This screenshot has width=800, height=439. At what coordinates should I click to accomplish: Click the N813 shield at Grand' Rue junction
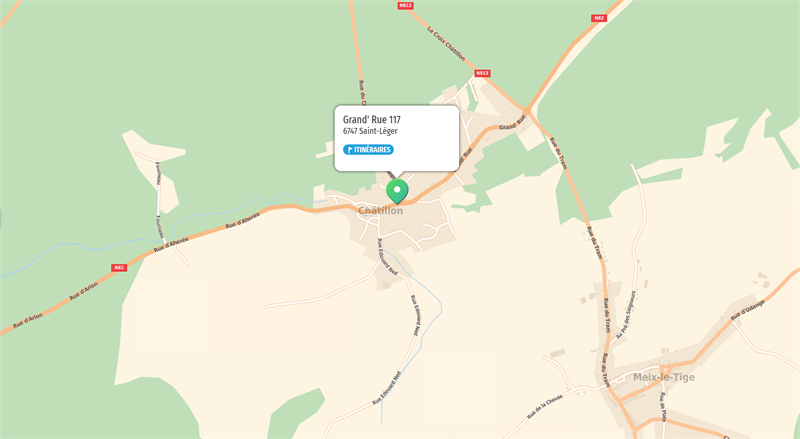click(x=482, y=74)
